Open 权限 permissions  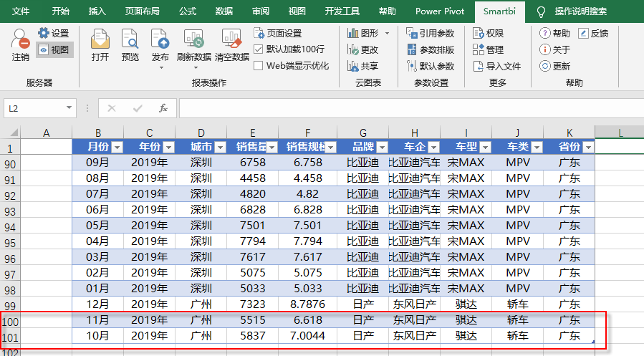coord(488,33)
